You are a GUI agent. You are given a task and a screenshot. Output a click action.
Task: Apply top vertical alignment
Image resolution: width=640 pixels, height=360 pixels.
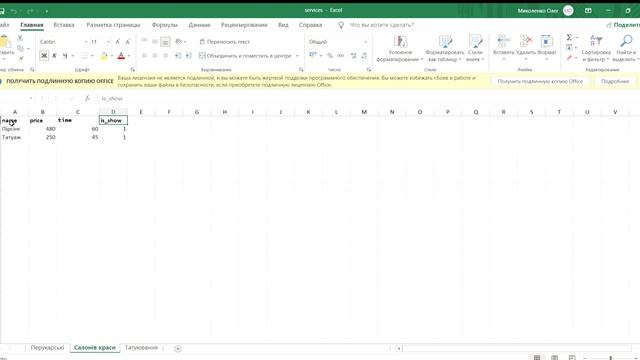144,41
